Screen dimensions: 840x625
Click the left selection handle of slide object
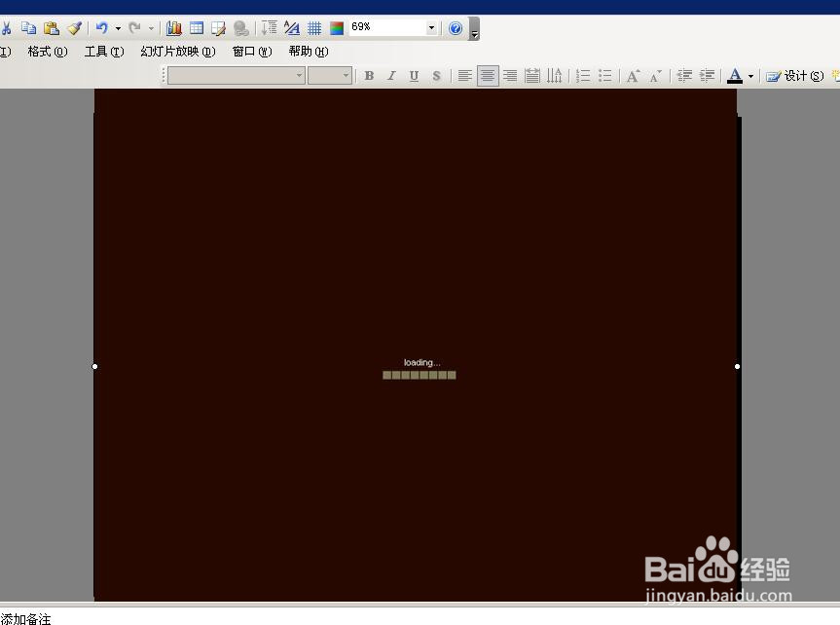click(94, 366)
